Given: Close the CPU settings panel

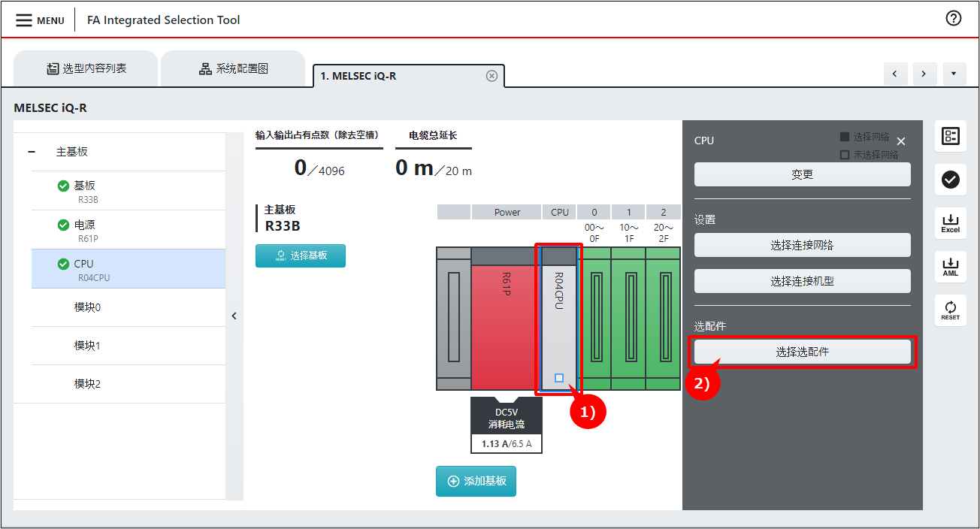Looking at the screenshot, I should pyautogui.click(x=901, y=141).
